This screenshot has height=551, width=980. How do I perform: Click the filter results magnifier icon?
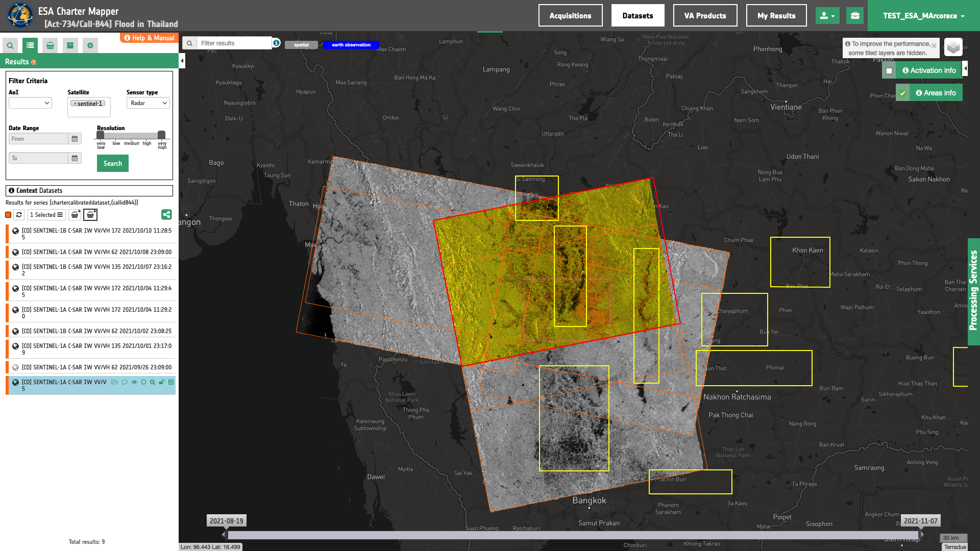[x=189, y=43]
